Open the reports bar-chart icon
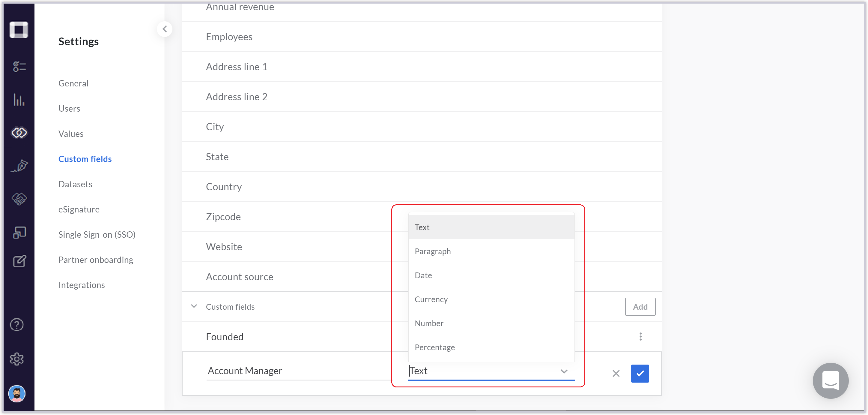 coord(19,100)
